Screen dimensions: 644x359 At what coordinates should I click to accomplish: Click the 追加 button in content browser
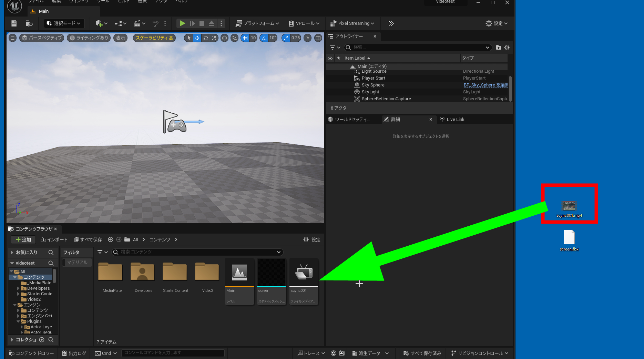click(23, 239)
